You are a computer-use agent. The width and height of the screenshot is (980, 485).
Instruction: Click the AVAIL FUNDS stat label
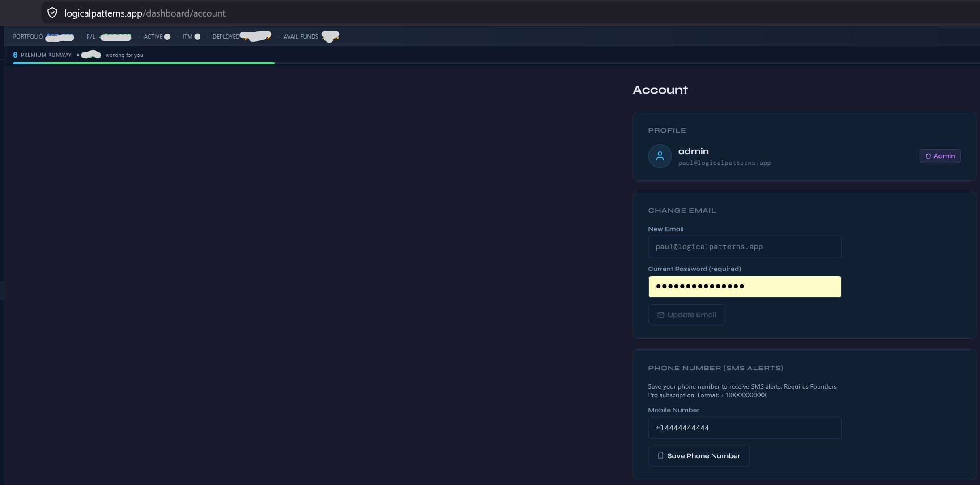pyautogui.click(x=301, y=37)
